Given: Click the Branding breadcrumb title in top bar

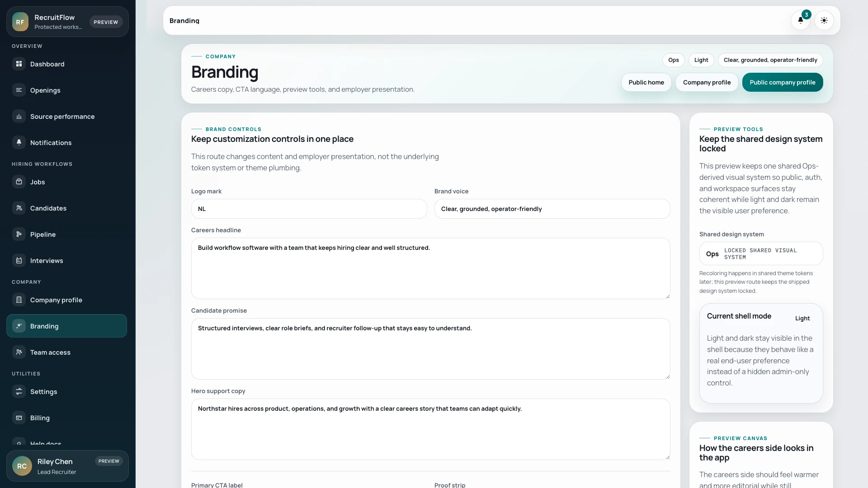Looking at the screenshot, I should click(184, 21).
